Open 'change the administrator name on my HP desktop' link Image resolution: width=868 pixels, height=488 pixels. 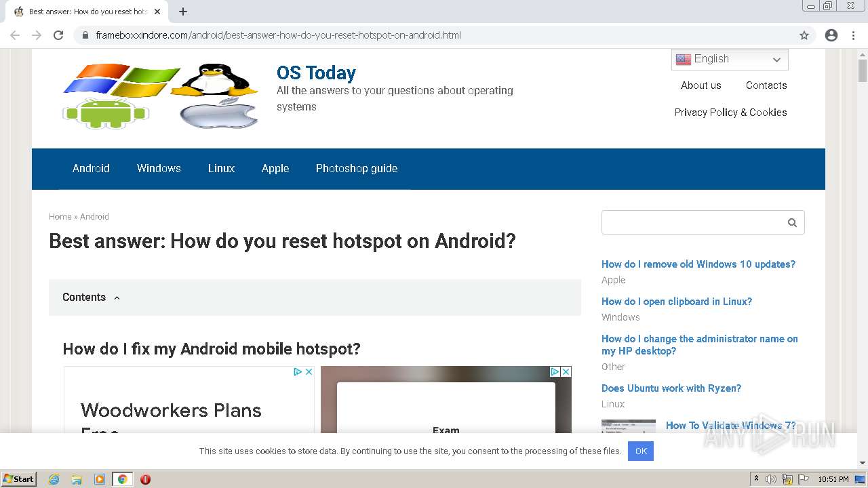pyautogui.click(x=700, y=345)
